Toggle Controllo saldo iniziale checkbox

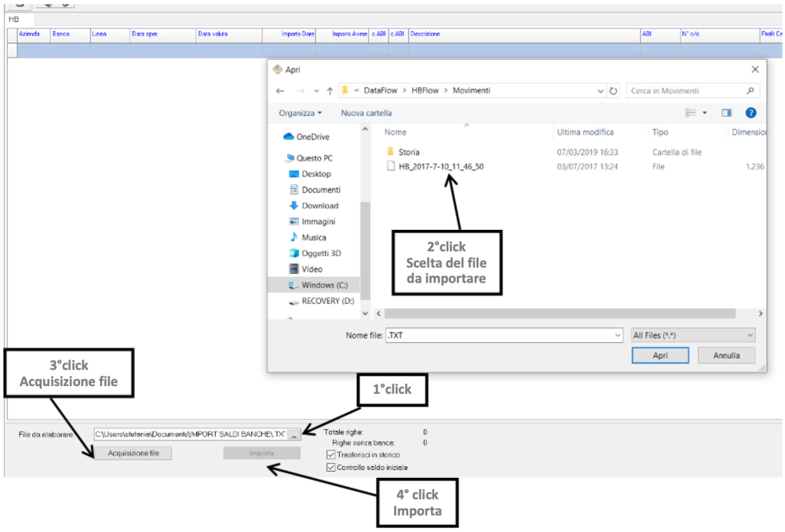(330, 468)
